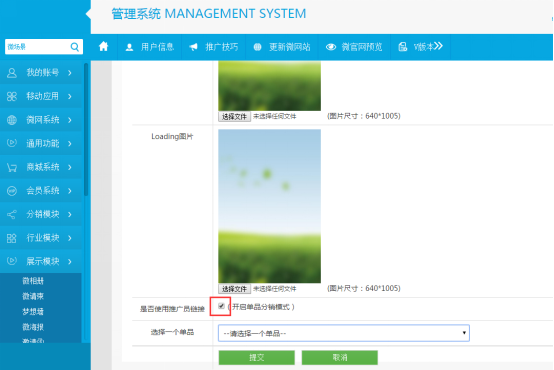The image size is (554, 370).
Task: Open the 请选择一个单品 dropdown
Action: [344, 333]
